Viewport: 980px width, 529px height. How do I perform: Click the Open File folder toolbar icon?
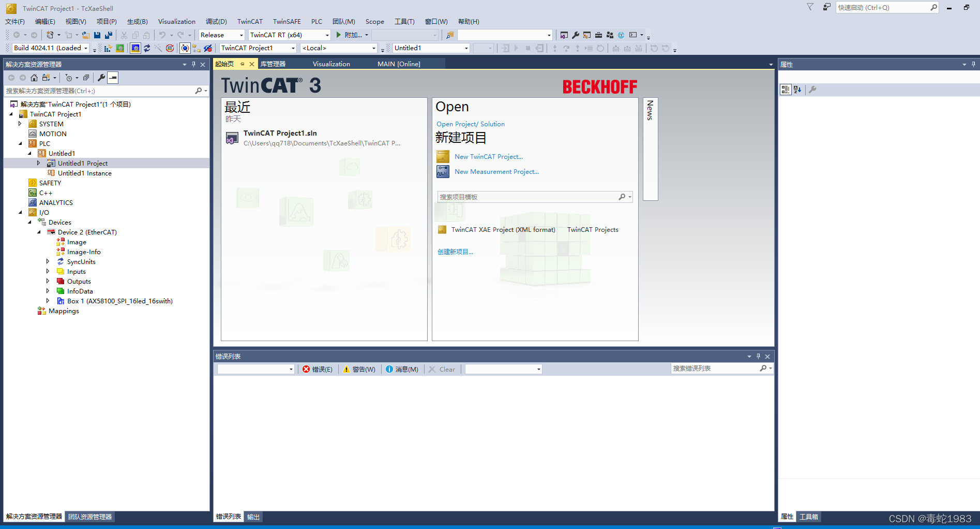85,35
